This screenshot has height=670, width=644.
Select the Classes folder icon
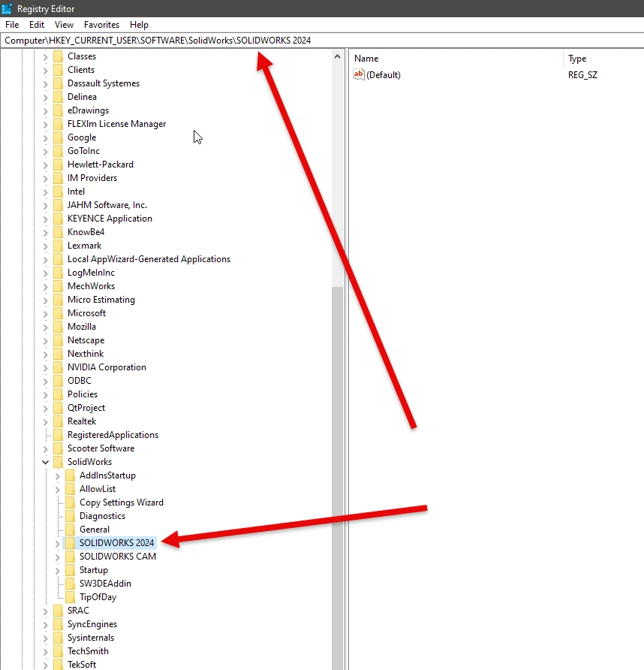coord(58,56)
